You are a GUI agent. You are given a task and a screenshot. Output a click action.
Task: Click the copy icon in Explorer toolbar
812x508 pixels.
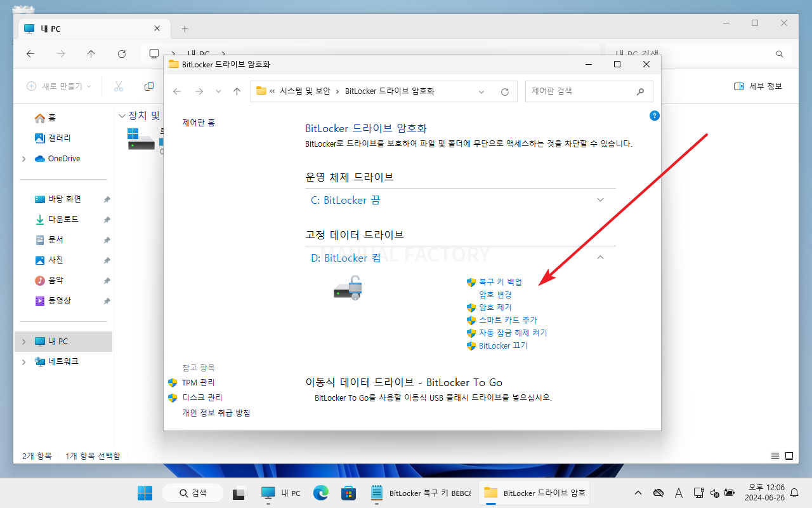(149, 86)
